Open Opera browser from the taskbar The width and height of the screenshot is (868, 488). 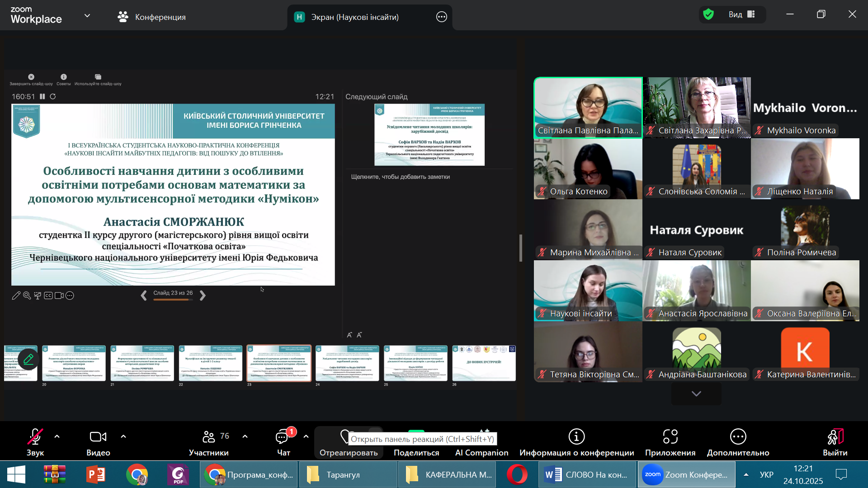tap(517, 474)
